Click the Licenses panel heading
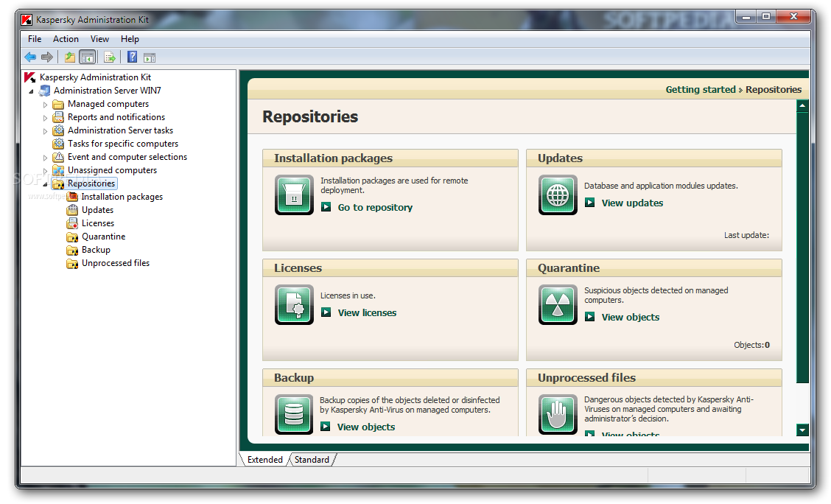 click(x=298, y=268)
